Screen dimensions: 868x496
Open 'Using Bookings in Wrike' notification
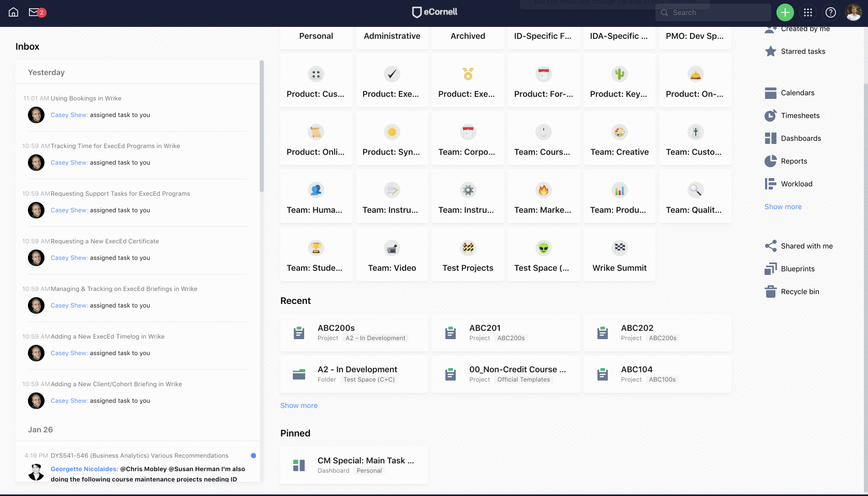tap(137, 107)
